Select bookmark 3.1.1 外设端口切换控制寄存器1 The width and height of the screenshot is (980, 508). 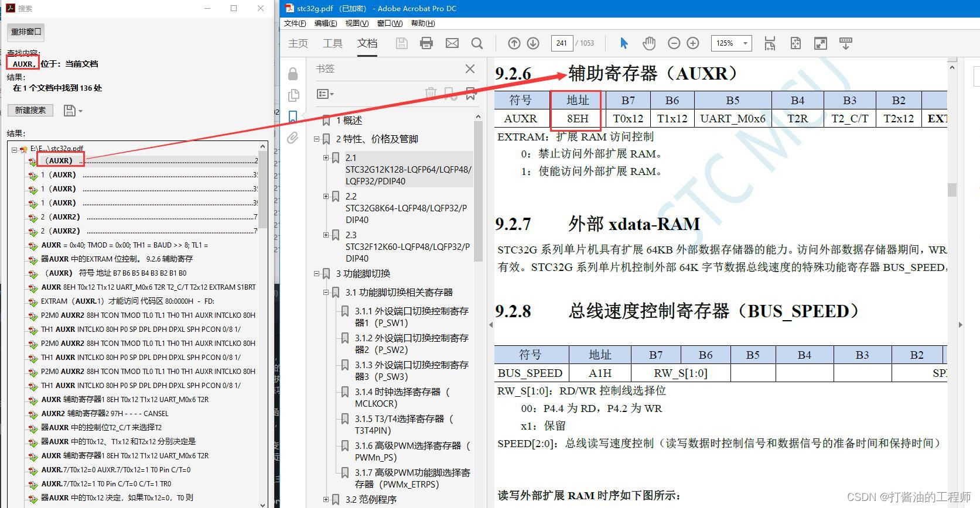(412, 317)
